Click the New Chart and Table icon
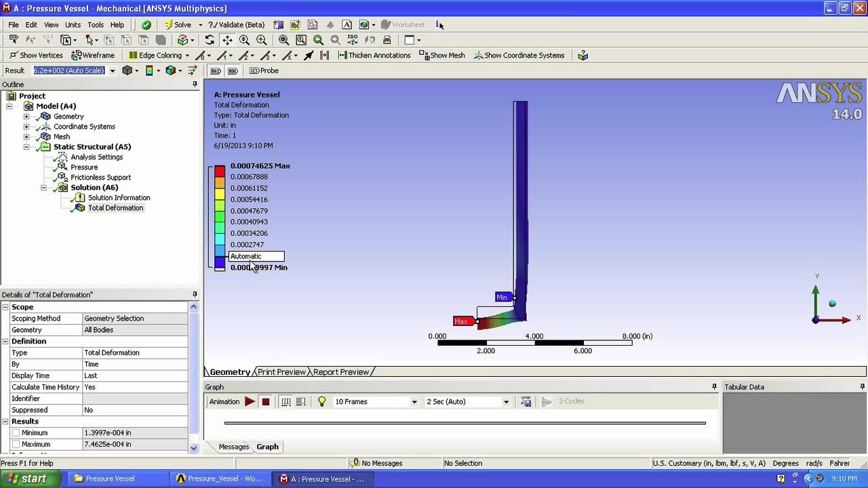 point(313,25)
